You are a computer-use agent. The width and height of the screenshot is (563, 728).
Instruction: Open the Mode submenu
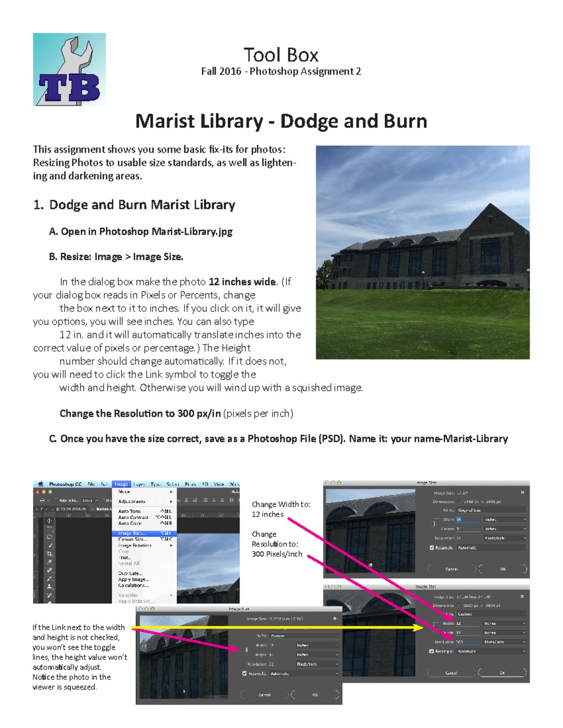(145, 492)
